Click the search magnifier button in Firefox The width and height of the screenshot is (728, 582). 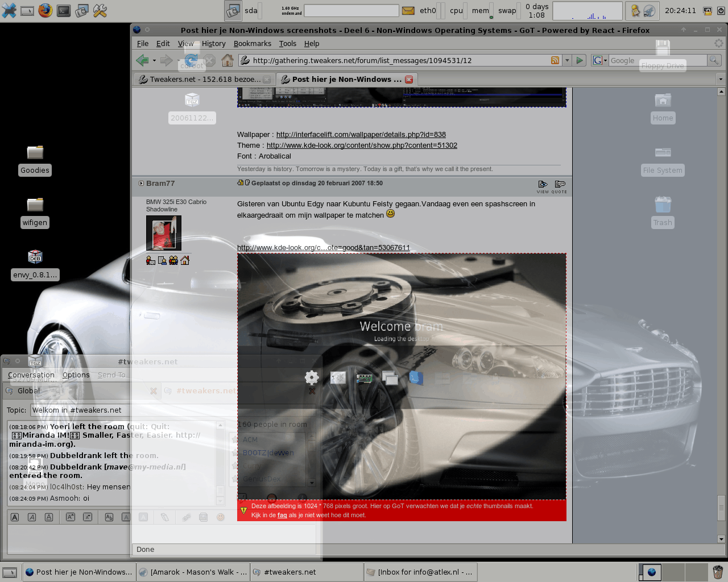(714, 60)
